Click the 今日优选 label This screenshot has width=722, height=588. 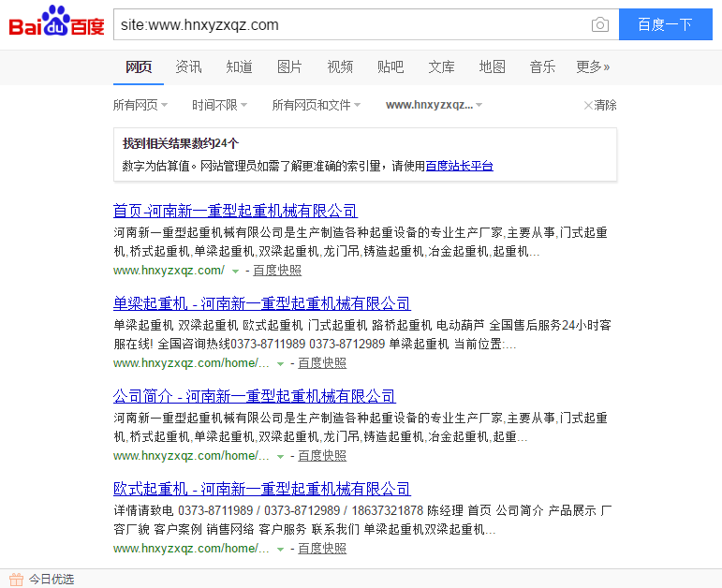click(x=52, y=580)
